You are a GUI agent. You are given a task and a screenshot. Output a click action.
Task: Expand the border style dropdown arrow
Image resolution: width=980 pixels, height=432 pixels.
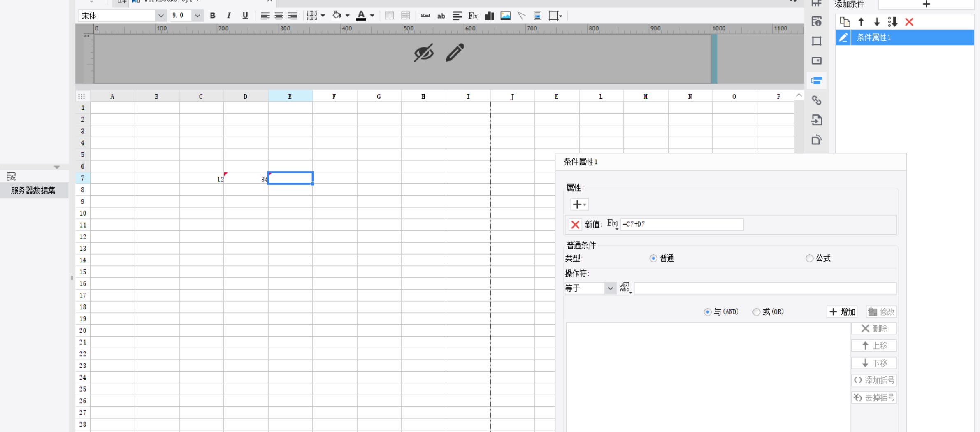tap(323, 16)
